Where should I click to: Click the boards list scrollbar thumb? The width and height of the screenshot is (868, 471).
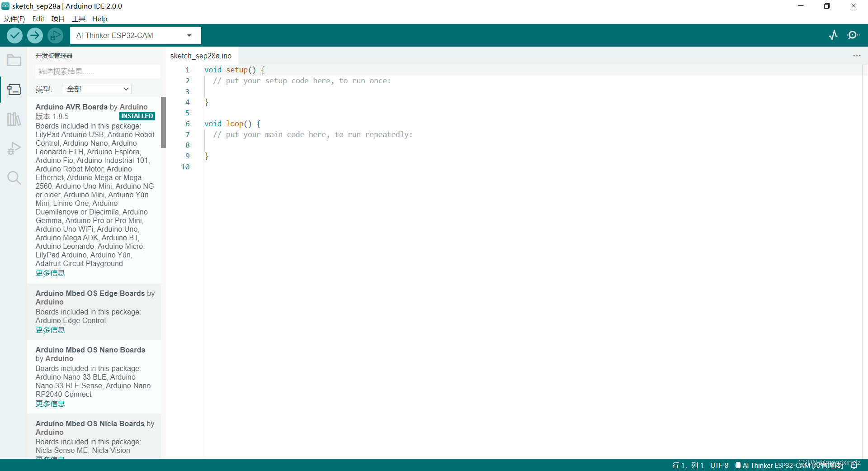tap(163, 122)
